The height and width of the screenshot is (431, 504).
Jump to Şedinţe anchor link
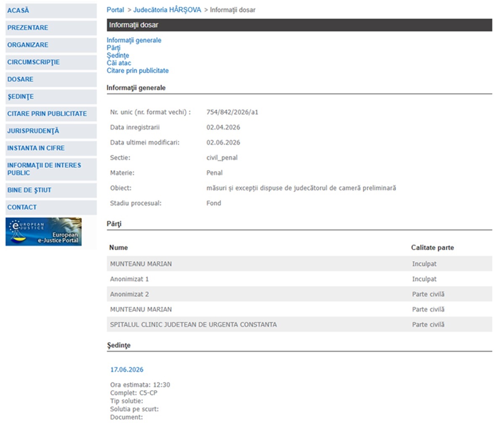[x=118, y=55]
